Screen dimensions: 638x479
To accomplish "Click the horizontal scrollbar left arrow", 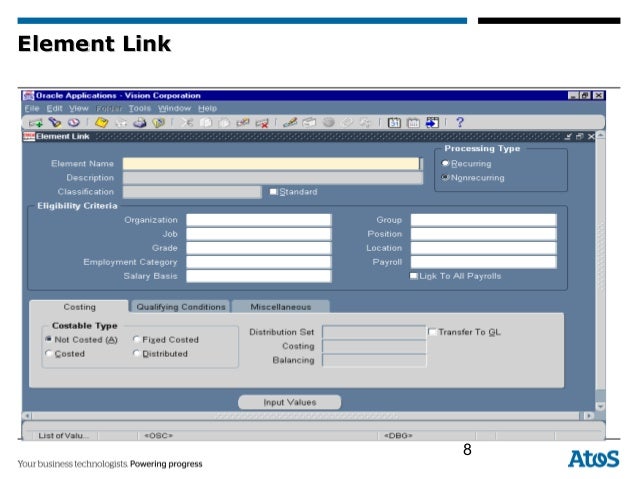I will pyautogui.click(x=27, y=416).
